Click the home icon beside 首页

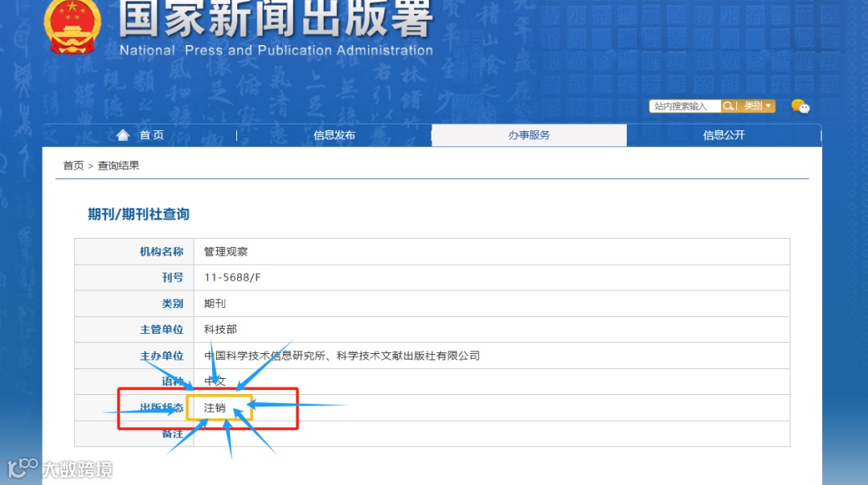pos(123,134)
